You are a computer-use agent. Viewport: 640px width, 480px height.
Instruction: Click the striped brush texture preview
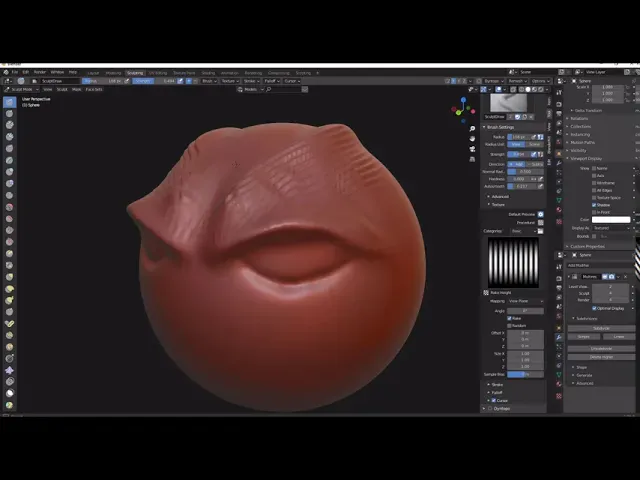coord(513,262)
